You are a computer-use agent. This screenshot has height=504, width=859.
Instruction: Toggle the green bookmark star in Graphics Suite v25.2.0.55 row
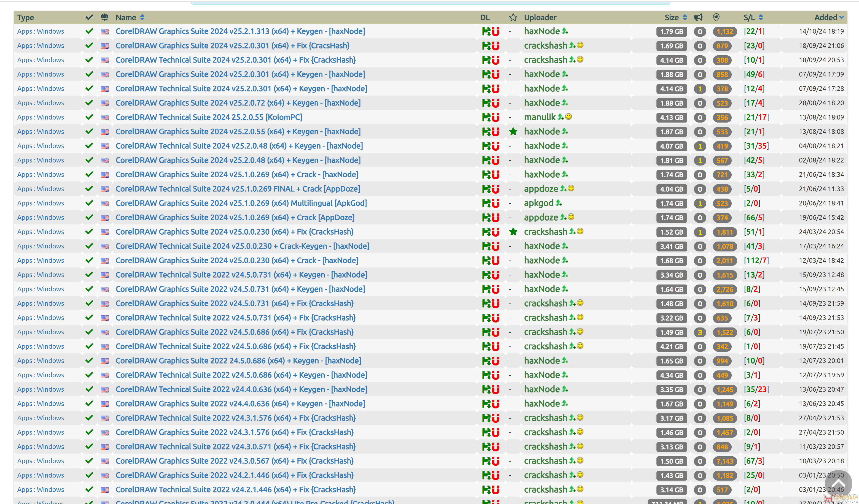(x=513, y=132)
